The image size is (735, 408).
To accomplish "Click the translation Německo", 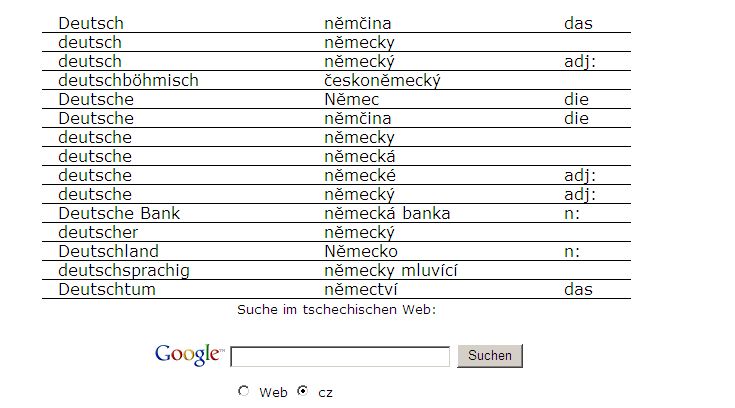I will [x=360, y=251].
